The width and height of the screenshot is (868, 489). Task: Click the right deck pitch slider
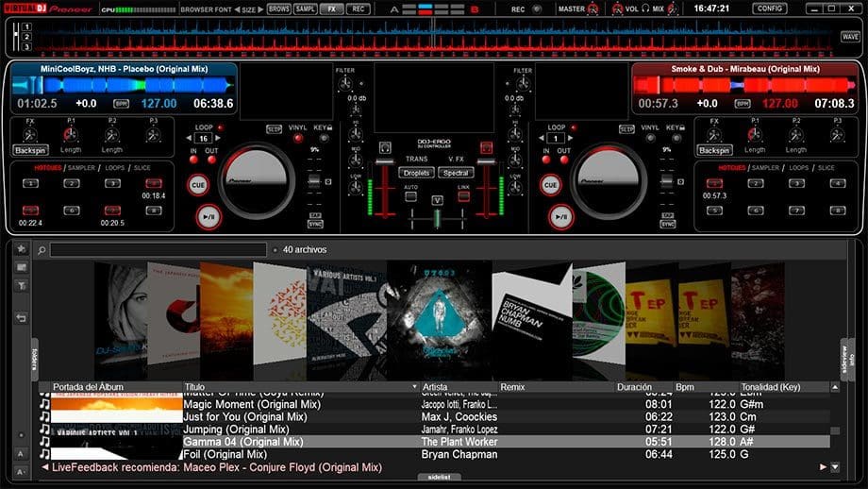[666, 180]
